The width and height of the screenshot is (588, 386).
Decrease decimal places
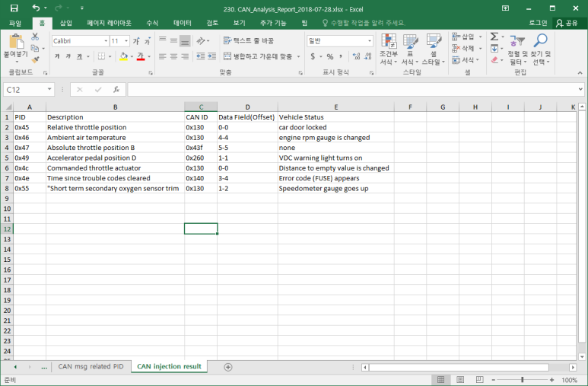[x=368, y=56]
